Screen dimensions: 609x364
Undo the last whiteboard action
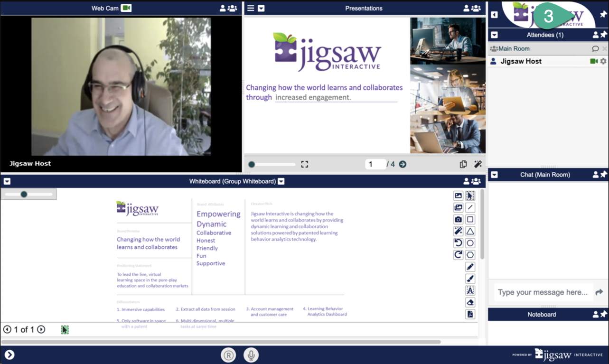pos(458,243)
